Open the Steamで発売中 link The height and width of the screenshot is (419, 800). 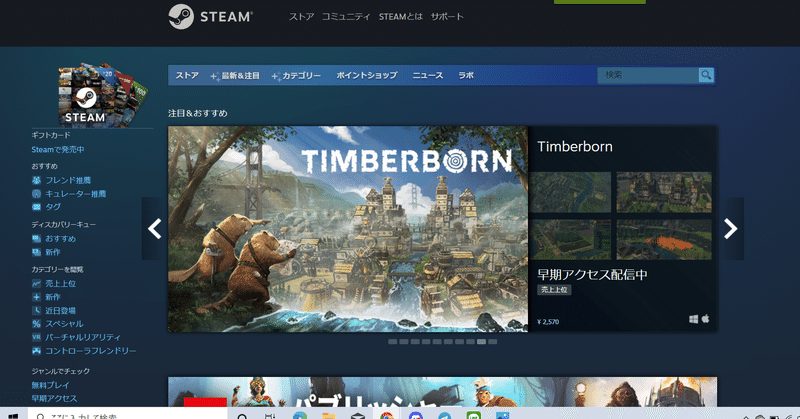(58, 150)
